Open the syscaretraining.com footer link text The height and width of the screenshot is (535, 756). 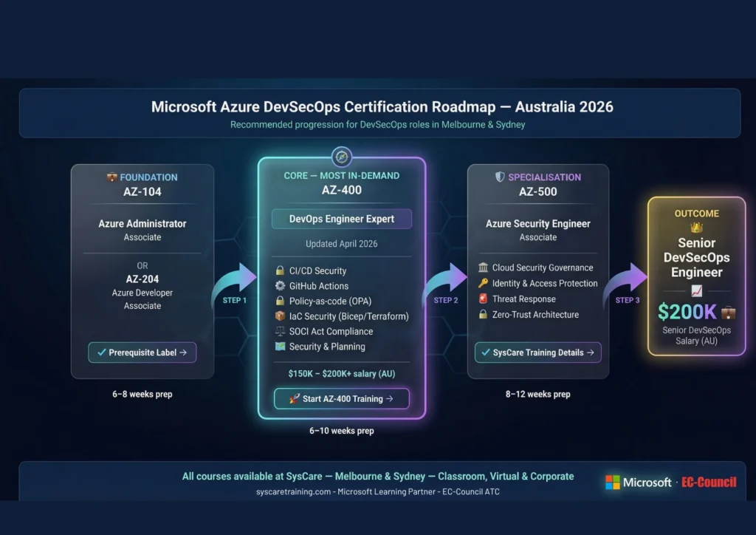[293, 491]
